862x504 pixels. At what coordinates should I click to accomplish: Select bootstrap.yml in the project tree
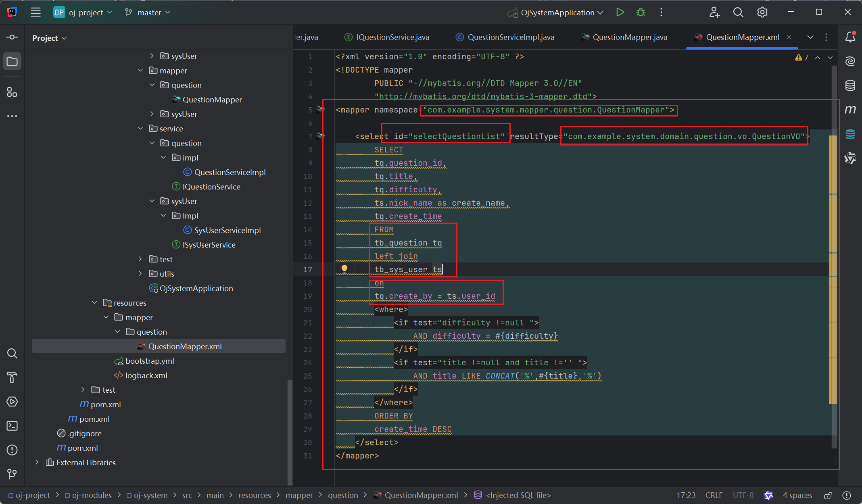(144, 361)
